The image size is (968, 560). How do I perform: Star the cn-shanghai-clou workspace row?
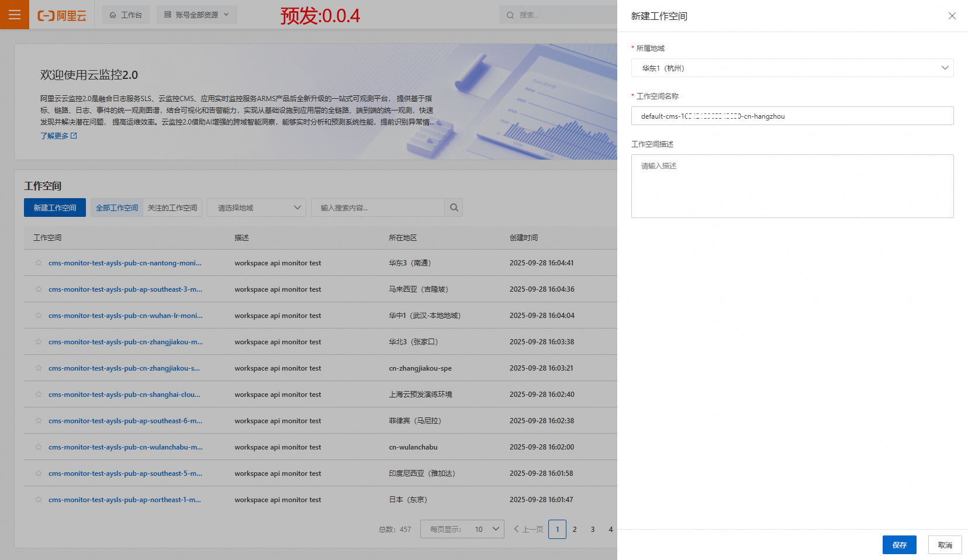click(x=39, y=395)
